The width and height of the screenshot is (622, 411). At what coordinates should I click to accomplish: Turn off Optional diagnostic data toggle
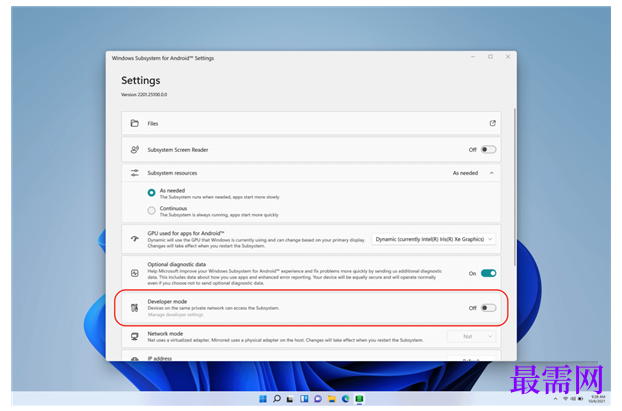[488, 273]
